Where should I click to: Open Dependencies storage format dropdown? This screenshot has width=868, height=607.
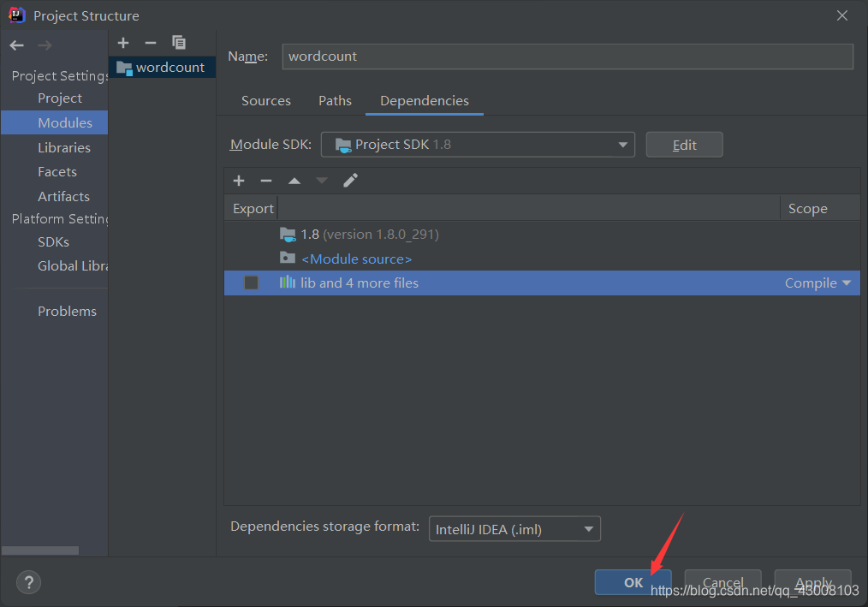pyautogui.click(x=514, y=529)
